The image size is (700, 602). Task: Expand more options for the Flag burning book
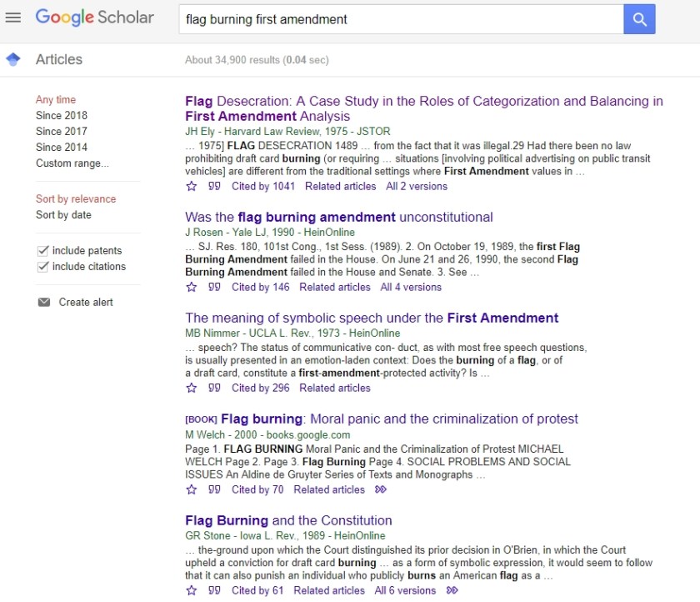(x=382, y=489)
